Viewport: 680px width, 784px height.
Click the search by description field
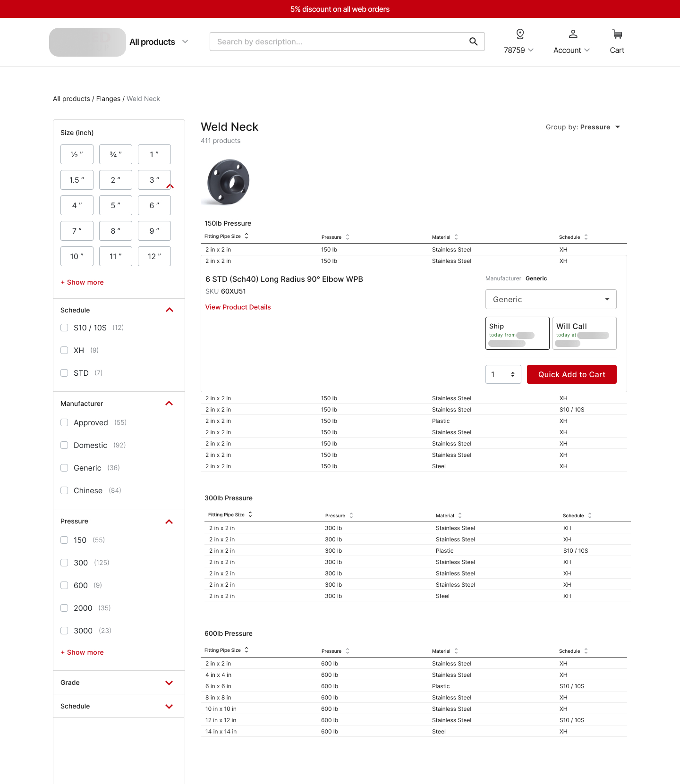[x=347, y=42]
